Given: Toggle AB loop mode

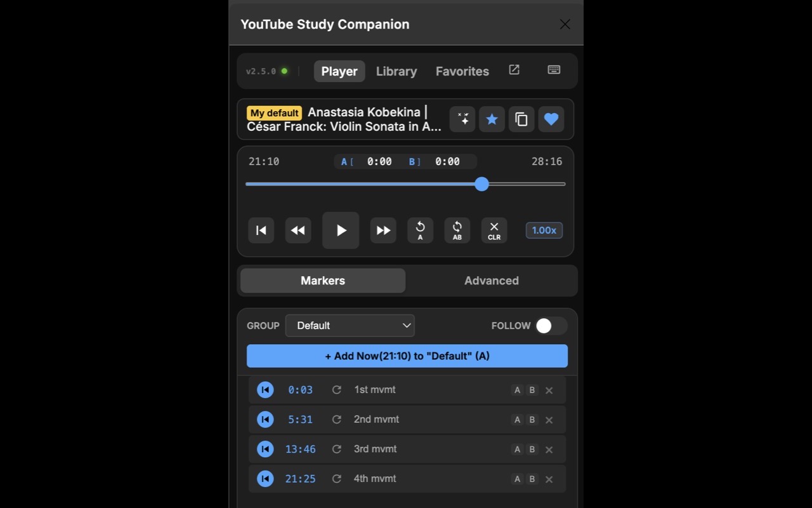Looking at the screenshot, I should [457, 230].
